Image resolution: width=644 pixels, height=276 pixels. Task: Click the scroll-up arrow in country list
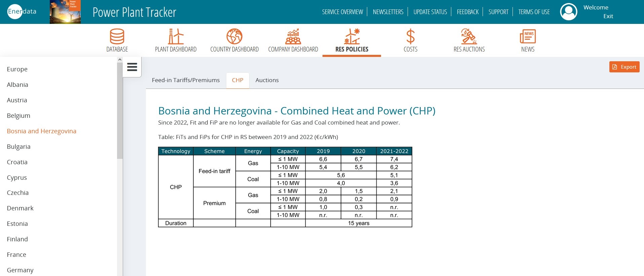120,60
